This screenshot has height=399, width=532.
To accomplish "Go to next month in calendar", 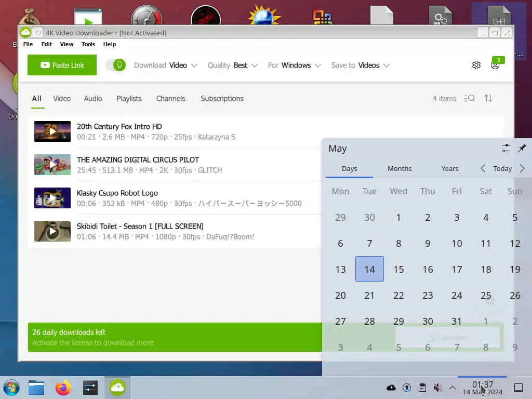I will tap(522, 168).
